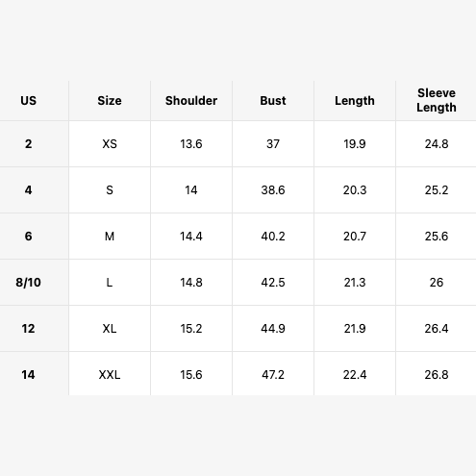Select the XS size cell
The height and width of the screenshot is (476, 476).
coord(110,144)
